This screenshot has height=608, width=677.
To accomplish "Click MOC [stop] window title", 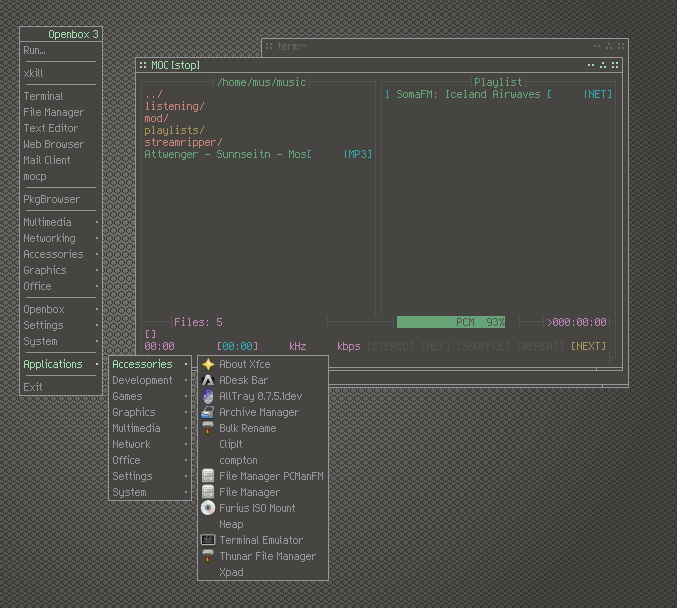I will pyautogui.click(x=176, y=65).
